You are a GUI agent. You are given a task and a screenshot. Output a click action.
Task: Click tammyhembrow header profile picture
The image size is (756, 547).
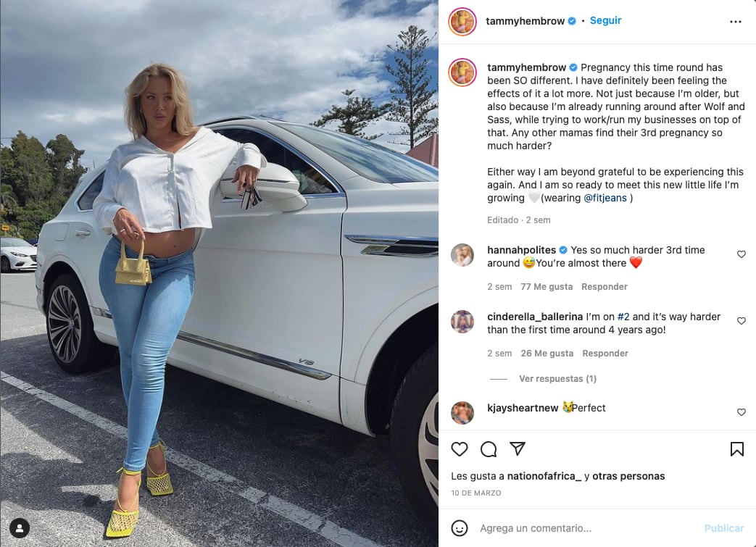pos(462,22)
